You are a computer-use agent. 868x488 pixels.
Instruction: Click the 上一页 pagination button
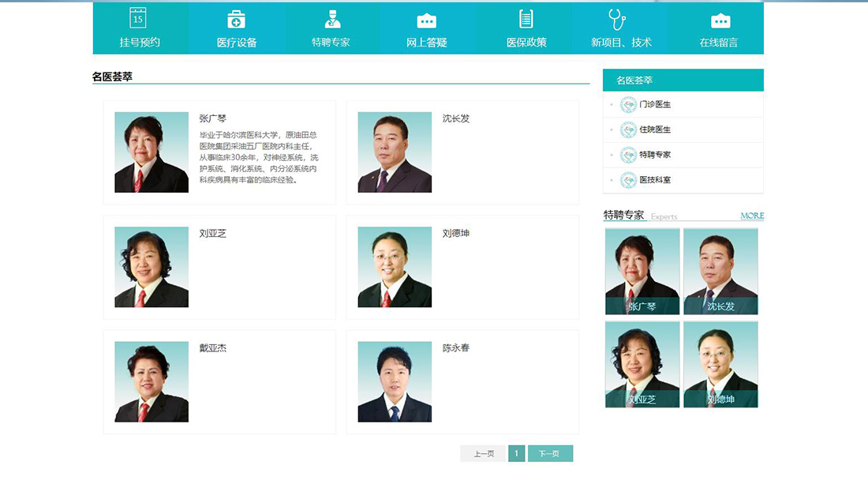(x=482, y=453)
